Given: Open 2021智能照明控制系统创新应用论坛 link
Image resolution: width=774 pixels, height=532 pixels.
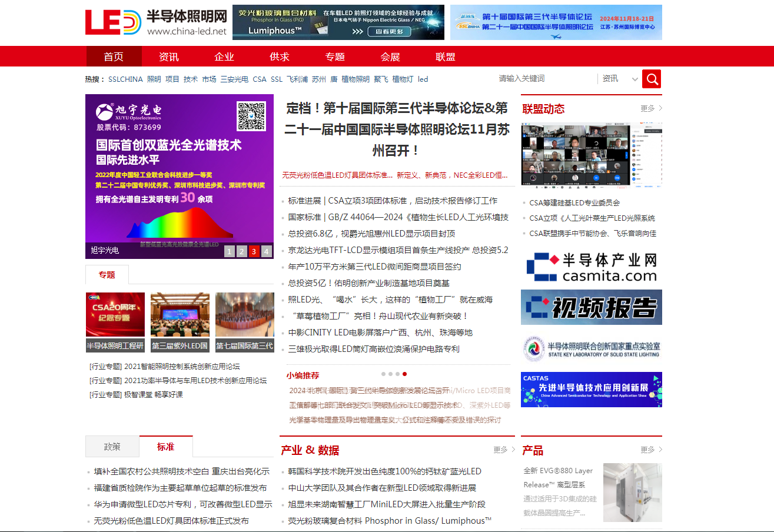Looking at the screenshot, I should [182, 366].
